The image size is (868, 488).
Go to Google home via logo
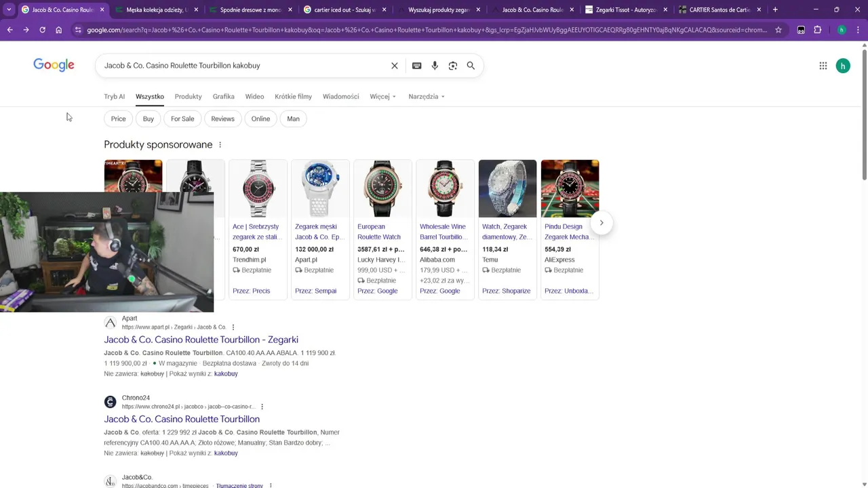(x=54, y=65)
